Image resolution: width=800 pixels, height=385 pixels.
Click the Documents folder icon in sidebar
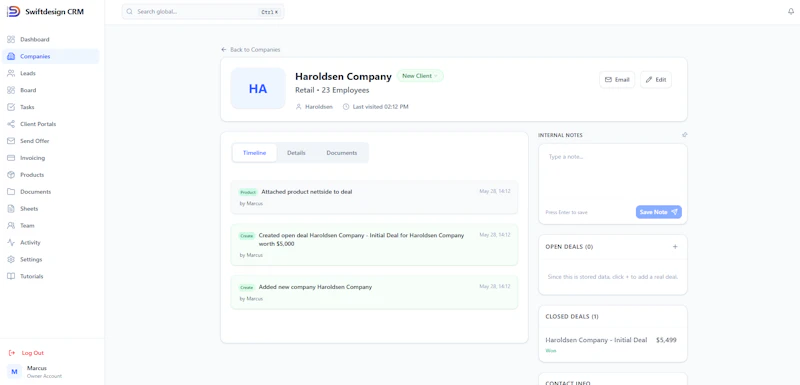(11, 192)
